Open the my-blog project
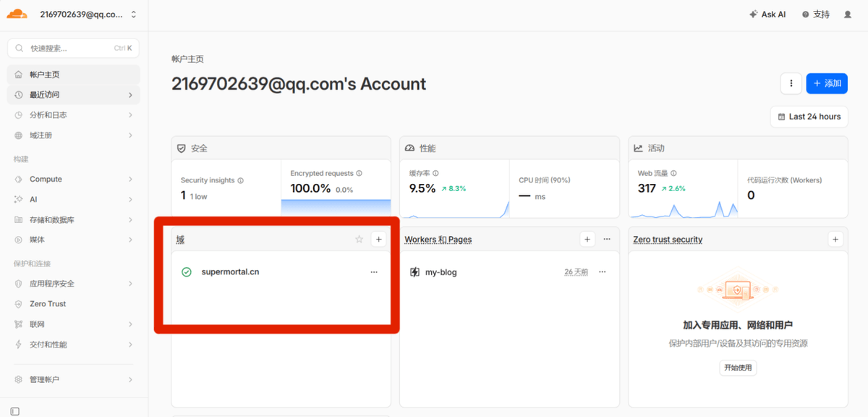This screenshot has height=417, width=868. [441, 272]
